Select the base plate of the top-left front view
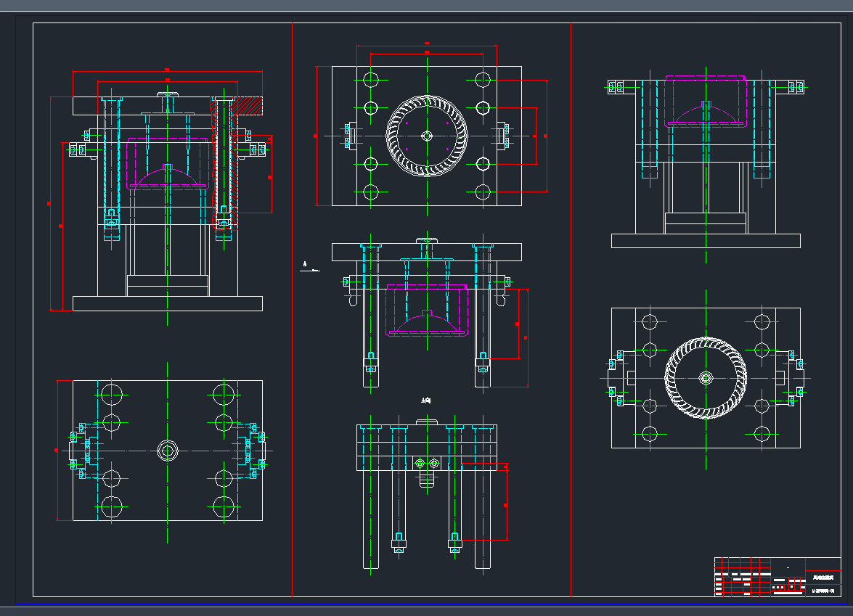Screen dimensions: 853x616 click(167, 303)
